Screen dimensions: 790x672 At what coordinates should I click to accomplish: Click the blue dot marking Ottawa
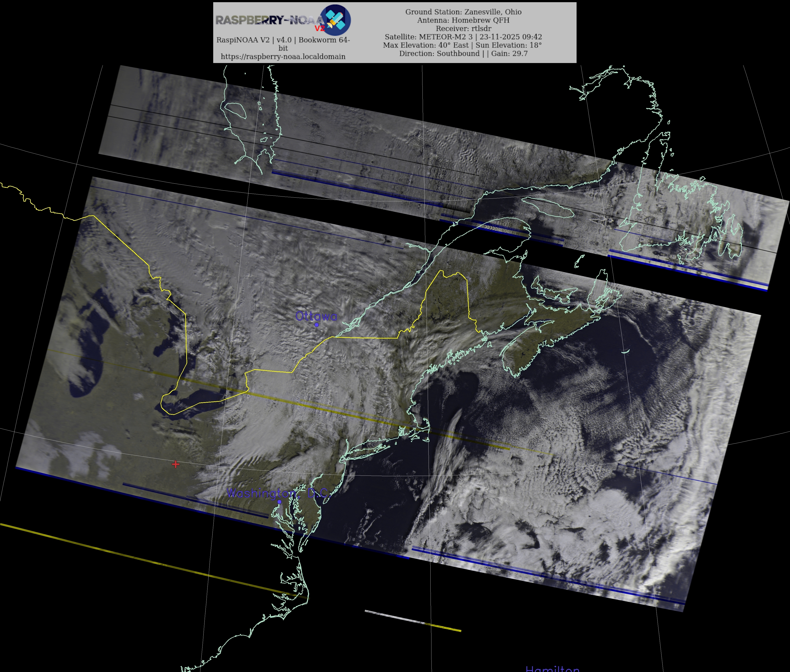[316, 325]
